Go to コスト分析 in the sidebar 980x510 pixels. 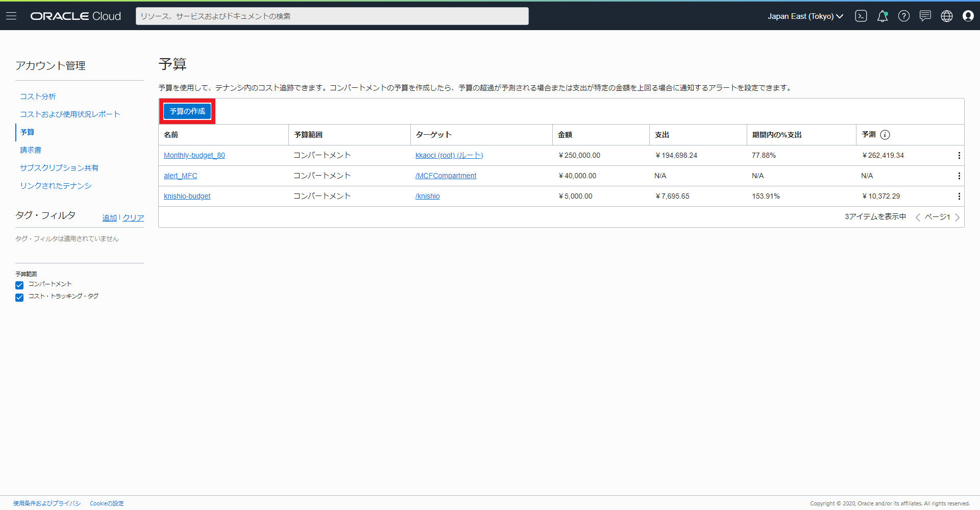coord(38,96)
